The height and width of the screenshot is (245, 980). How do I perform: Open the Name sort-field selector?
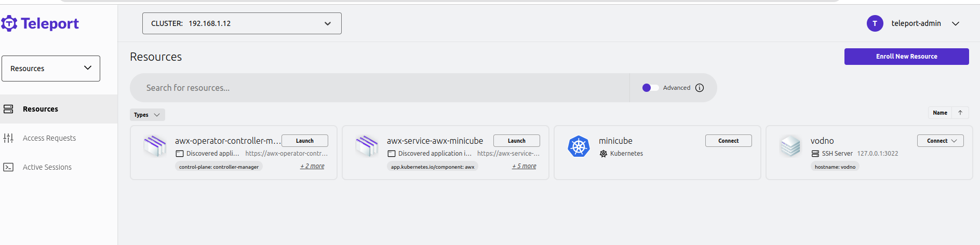(940, 113)
